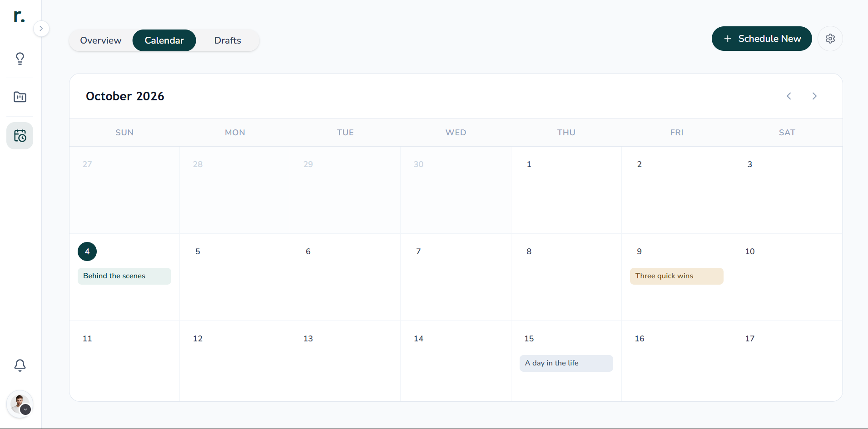Switch to the Overview tab

[101, 40]
